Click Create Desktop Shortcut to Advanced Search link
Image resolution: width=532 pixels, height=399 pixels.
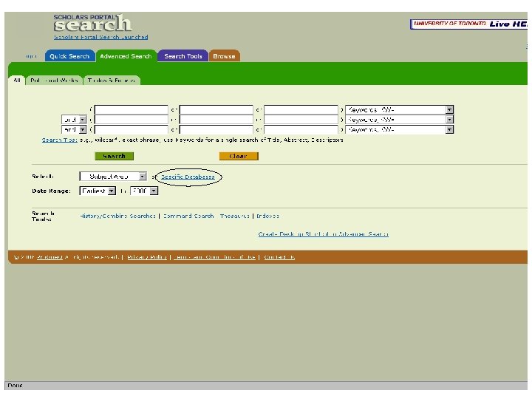pos(324,233)
